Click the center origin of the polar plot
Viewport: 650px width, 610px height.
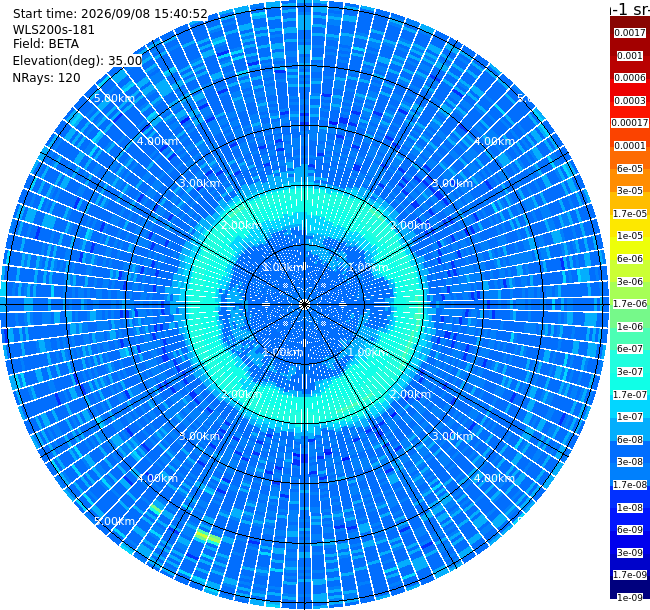[304, 305]
